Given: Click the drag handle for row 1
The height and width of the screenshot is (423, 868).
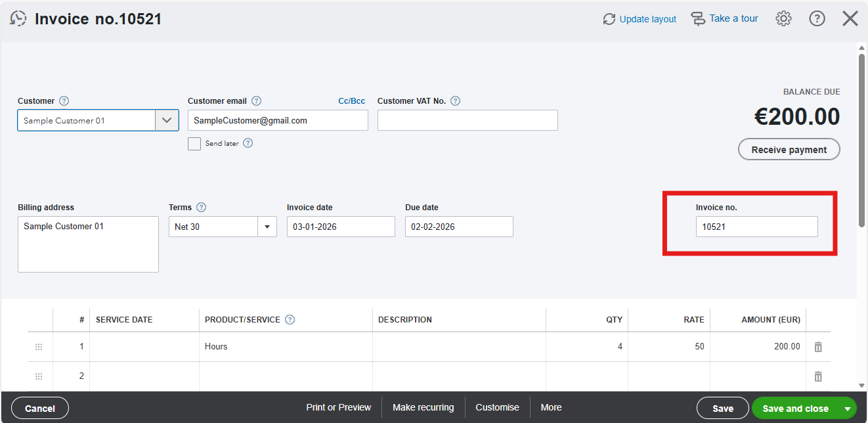Looking at the screenshot, I should pyautogui.click(x=39, y=347).
